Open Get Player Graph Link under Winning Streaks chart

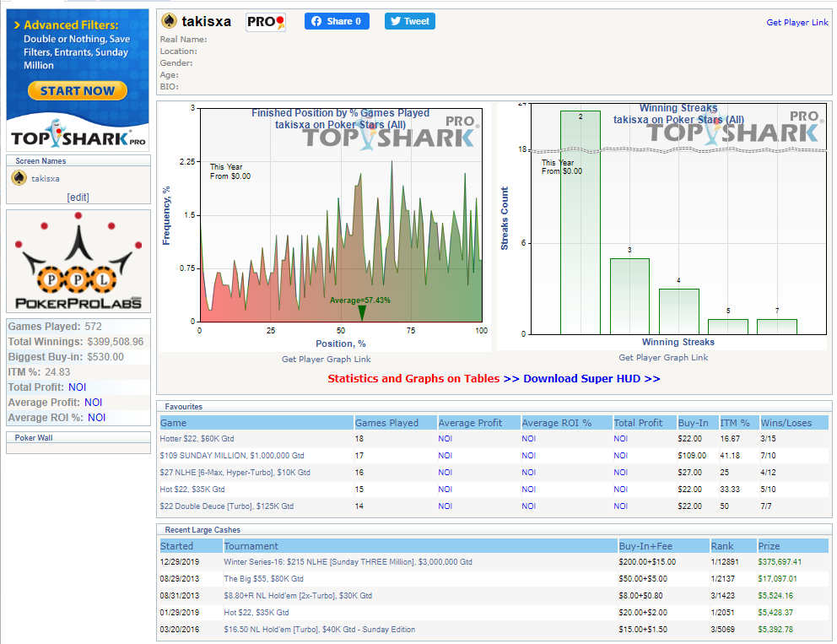pyautogui.click(x=663, y=358)
